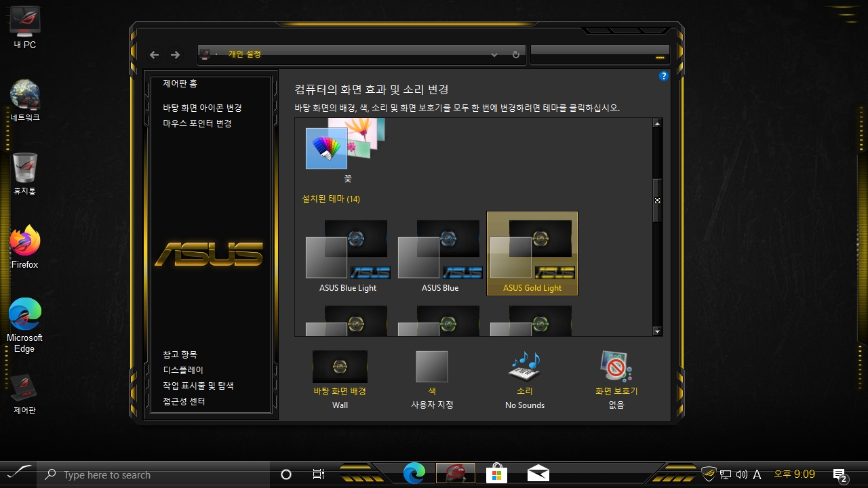The image size is (868, 488).
Task: Open the volume tray icon
Action: pos(741,475)
